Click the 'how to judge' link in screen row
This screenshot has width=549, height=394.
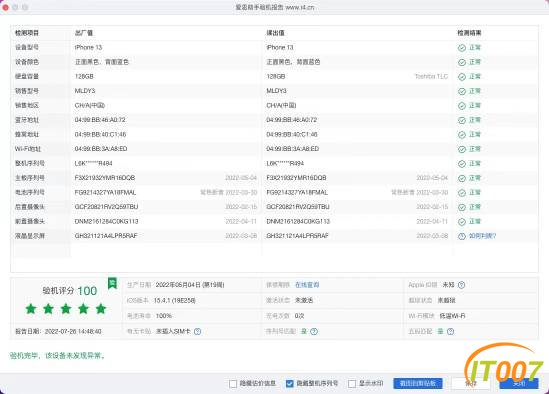point(482,236)
